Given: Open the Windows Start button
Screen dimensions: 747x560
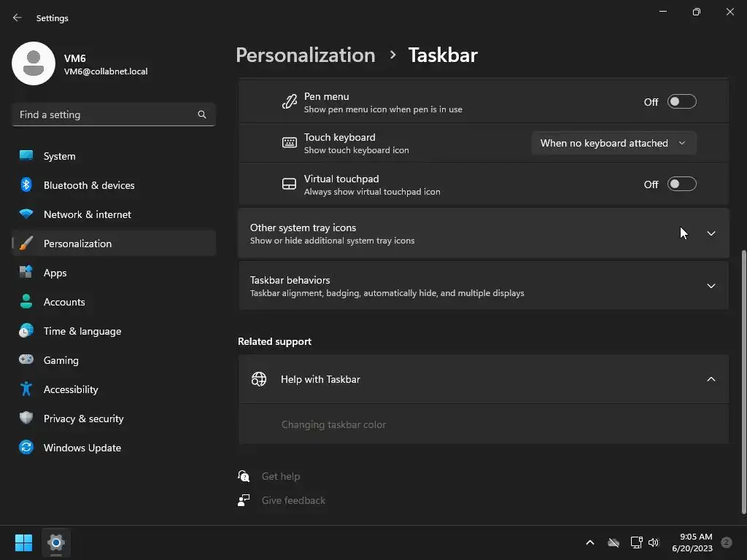Looking at the screenshot, I should point(23,542).
